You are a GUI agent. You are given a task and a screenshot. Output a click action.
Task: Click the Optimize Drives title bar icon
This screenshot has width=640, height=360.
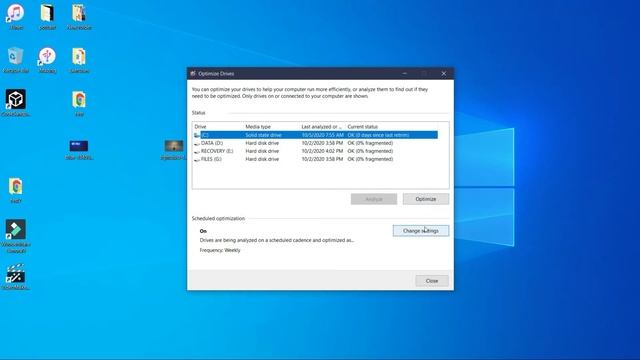[193, 73]
